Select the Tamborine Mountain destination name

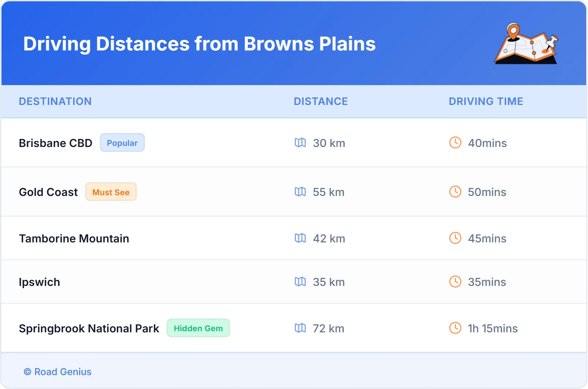point(74,238)
